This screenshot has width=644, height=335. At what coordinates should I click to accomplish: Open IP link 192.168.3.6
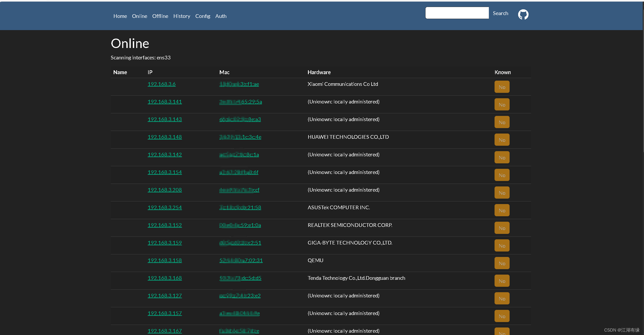[161, 84]
